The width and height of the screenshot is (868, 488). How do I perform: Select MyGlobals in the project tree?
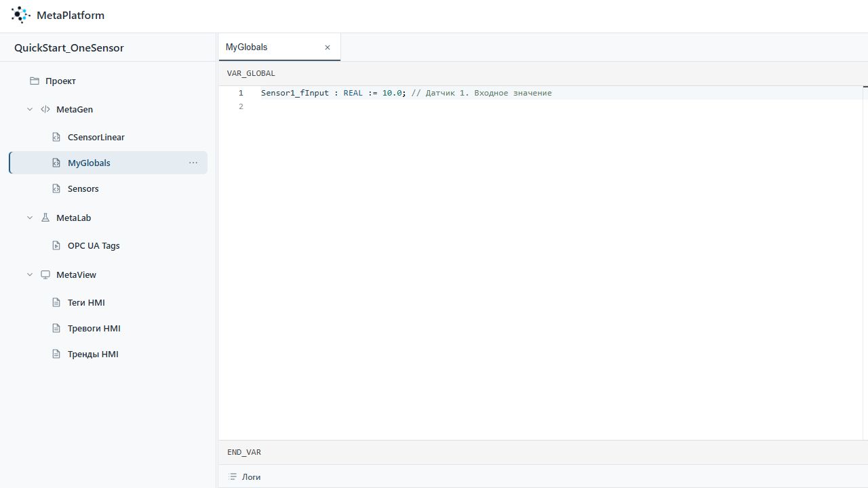click(108, 163)
